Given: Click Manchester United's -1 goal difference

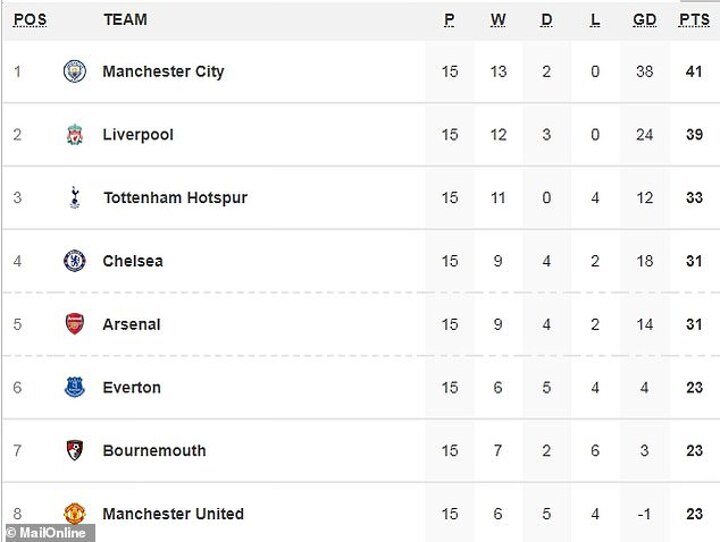Looking at the screenshot, I should pyautogui.click(x=645, y=514).
